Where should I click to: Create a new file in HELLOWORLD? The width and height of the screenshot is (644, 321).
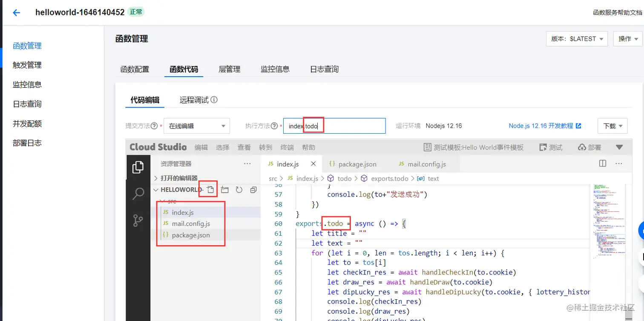[x=210, y=190]
